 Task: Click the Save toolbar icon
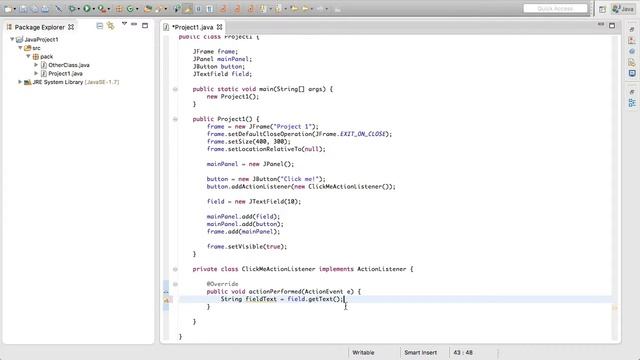[x=23, y=9]
